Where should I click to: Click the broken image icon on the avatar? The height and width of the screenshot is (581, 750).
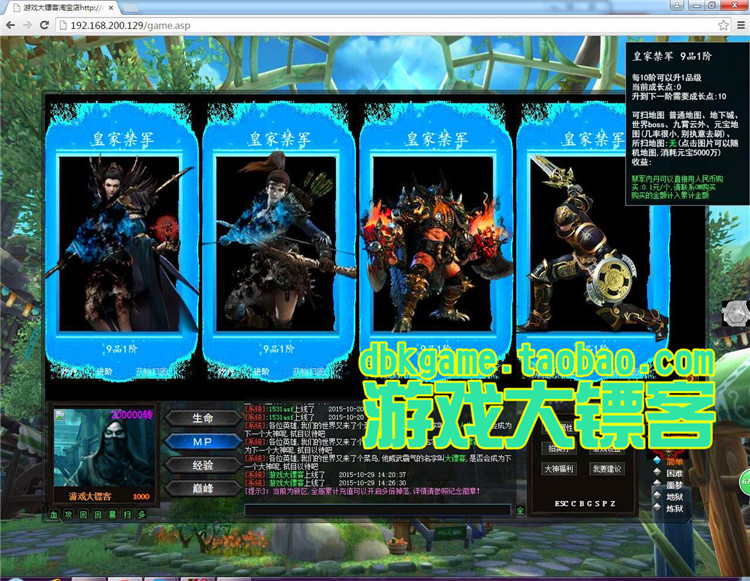(x=60, y=415)
